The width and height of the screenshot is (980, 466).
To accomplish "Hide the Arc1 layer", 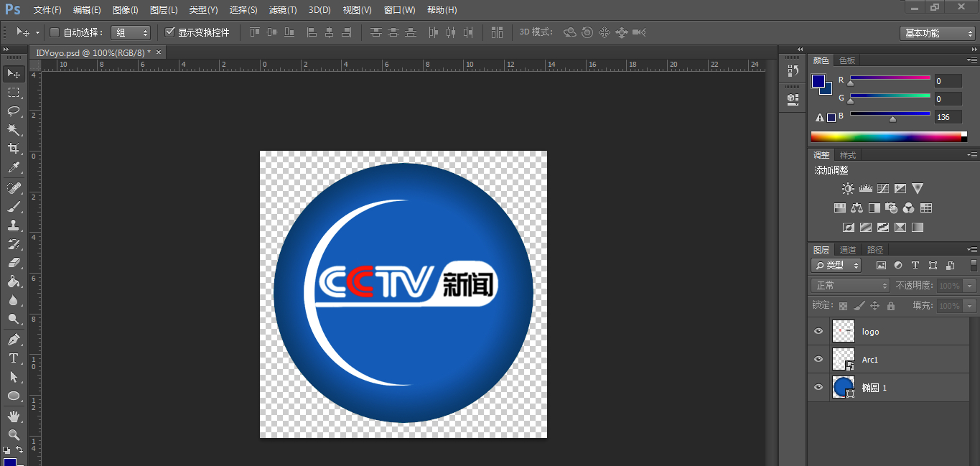I will [818, 359].
